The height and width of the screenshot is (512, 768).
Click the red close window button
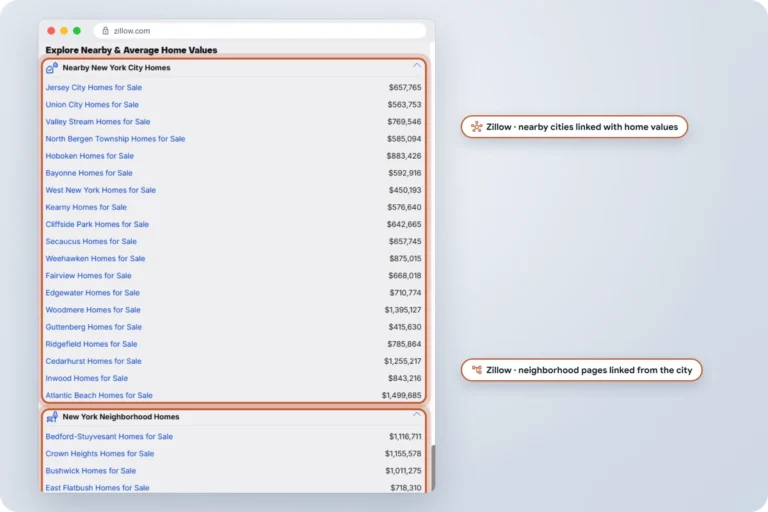(x=51, y=31)
